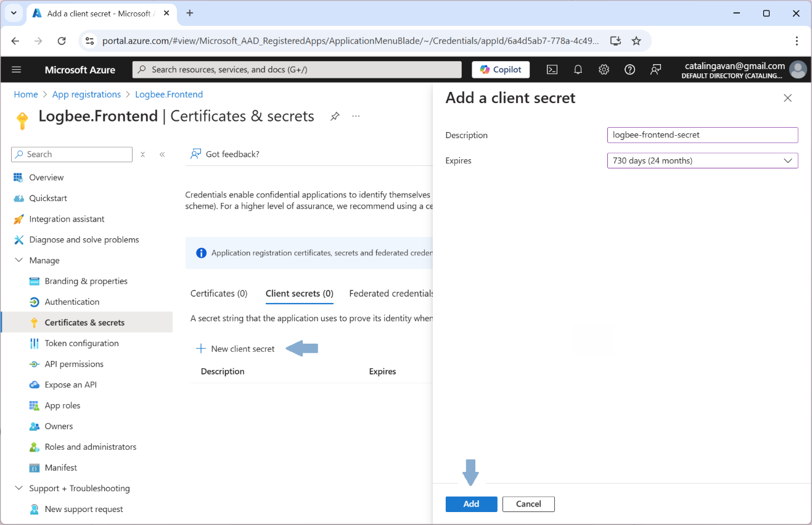Open Copilot from the top bar
The width and height of the screenshot is (812, 525).
(500, 69)
